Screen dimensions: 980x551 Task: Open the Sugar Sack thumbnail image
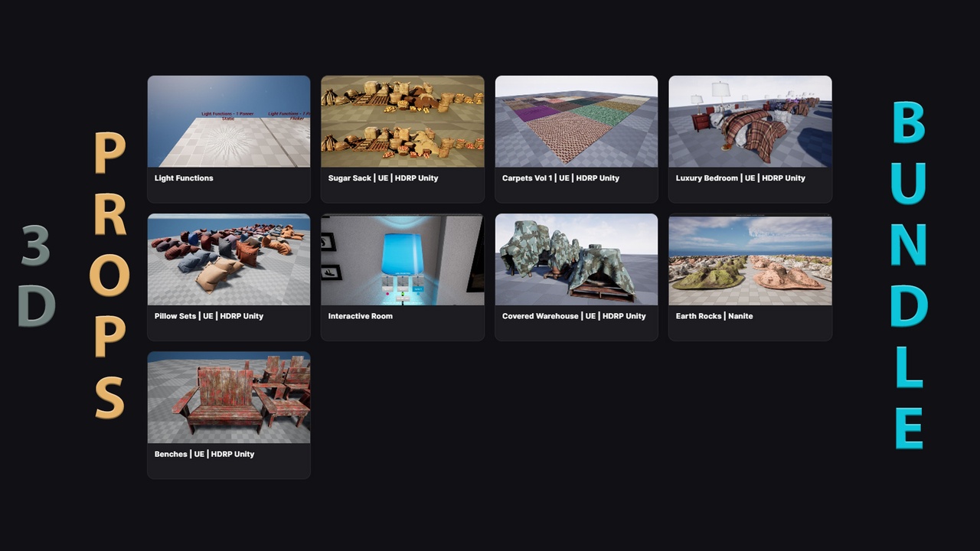click(403, 121)
